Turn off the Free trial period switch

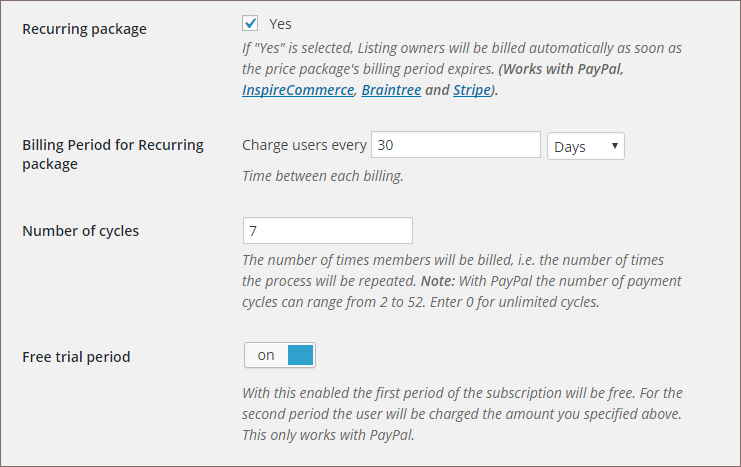coord(280,355)
